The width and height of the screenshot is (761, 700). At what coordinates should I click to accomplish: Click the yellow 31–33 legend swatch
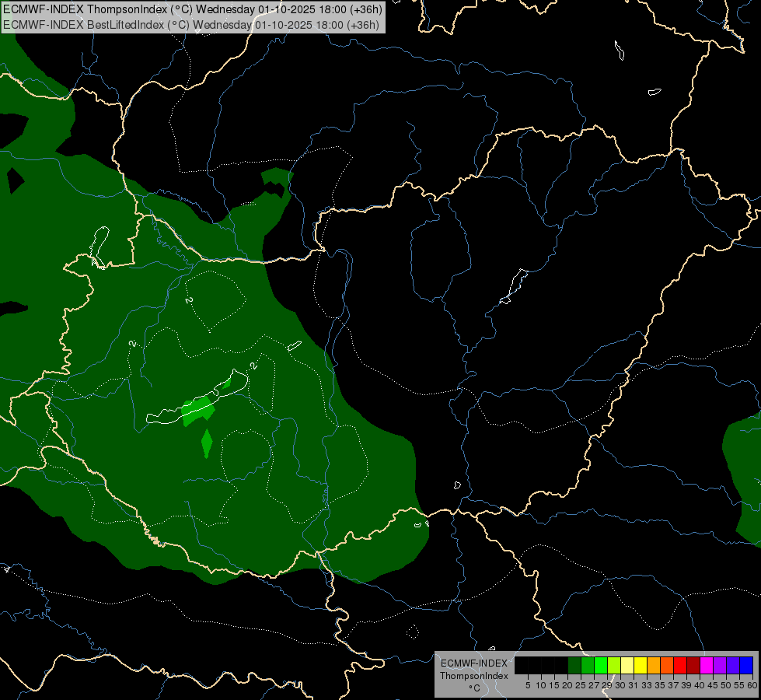click(x=641, y=665)
